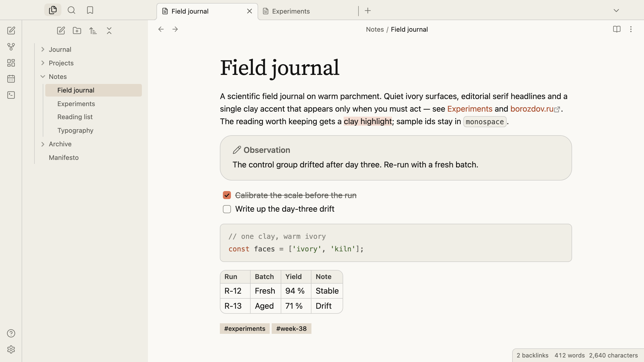644x362 pixels.
Task: Open the bookmarks icon
Action: (90, 10)
